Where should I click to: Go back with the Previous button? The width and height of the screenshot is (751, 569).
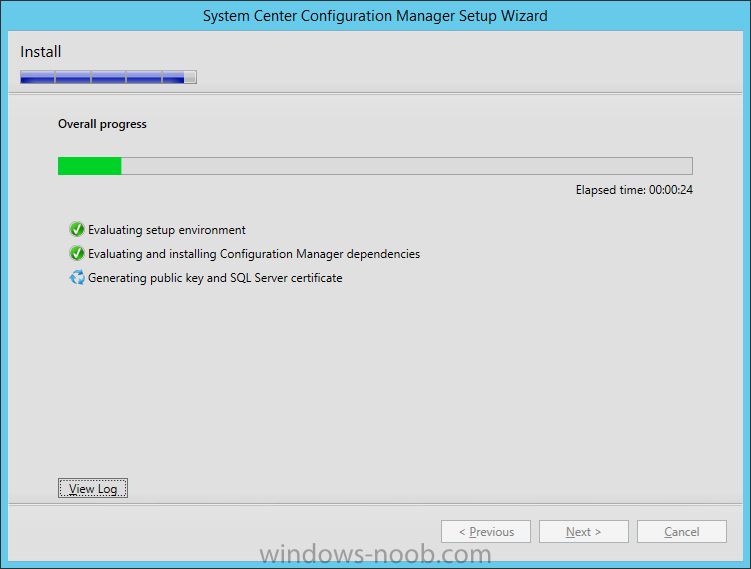[486, 532]
